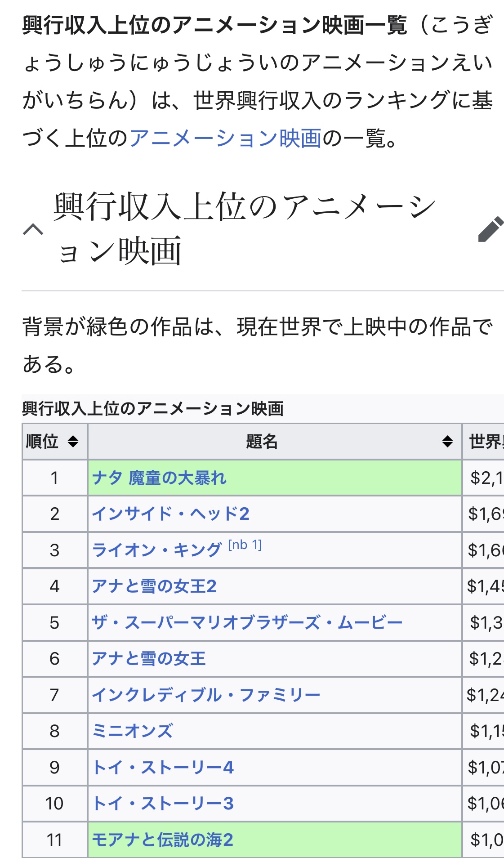Open モアナと伝説の海2 link

[x=162, y=840]
